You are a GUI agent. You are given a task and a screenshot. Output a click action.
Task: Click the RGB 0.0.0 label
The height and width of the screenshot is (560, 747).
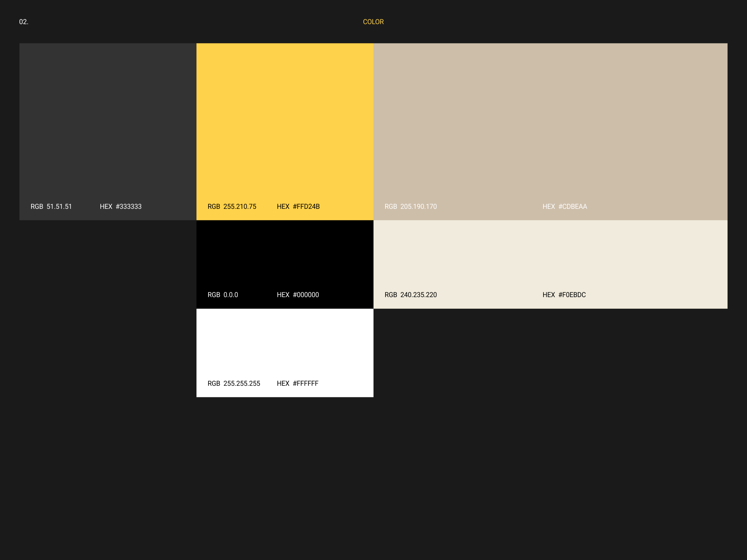click(223, 295)
